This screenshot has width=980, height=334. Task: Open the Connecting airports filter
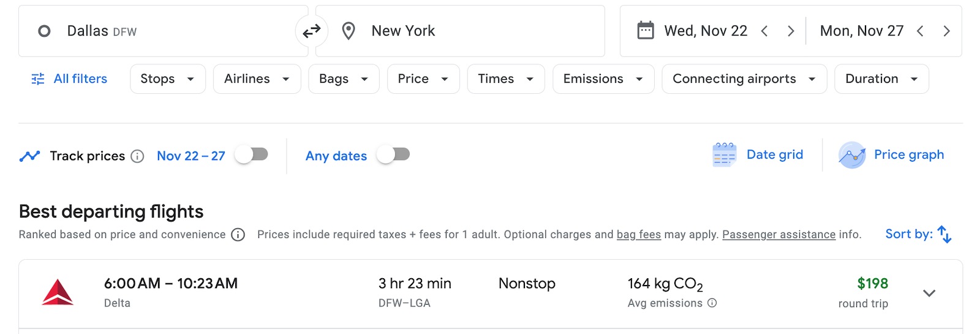[x=744, y=79]
